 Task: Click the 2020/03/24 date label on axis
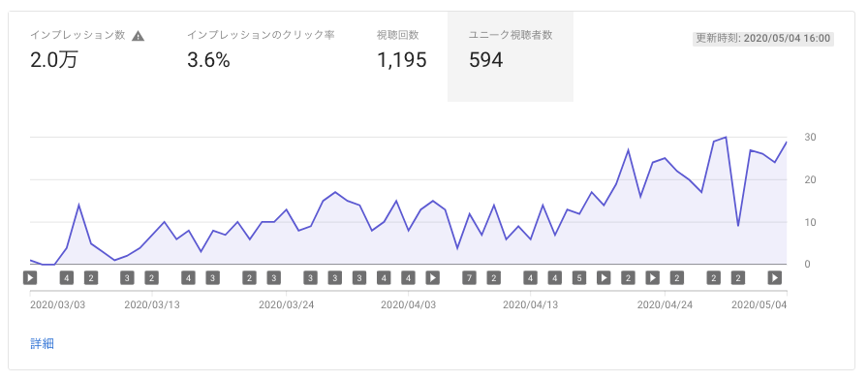(x=286, y=304)
